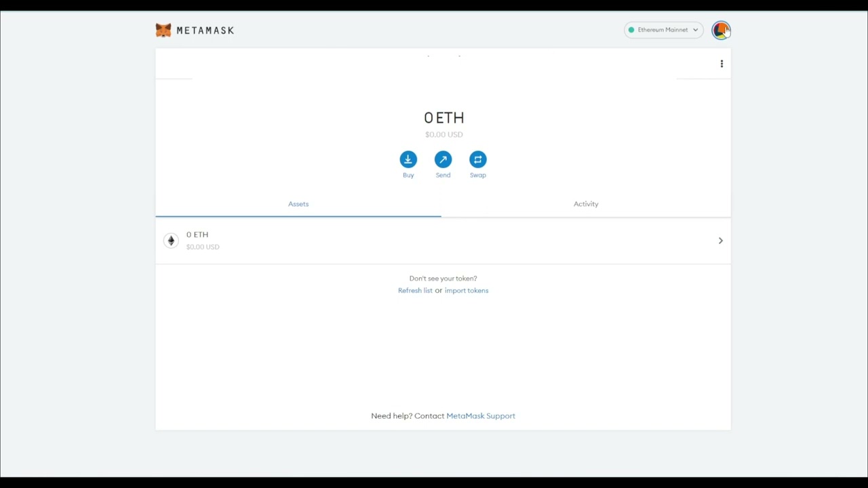Click the $0.00 USD balance under heading
The height and width of the screenshot is (488, 868).
click(444, 134)
